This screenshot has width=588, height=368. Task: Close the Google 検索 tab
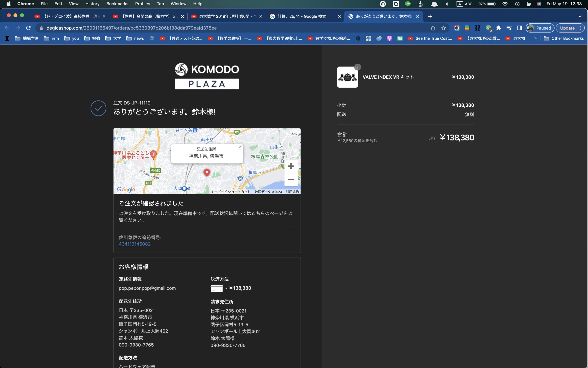(x=339, y=16)
